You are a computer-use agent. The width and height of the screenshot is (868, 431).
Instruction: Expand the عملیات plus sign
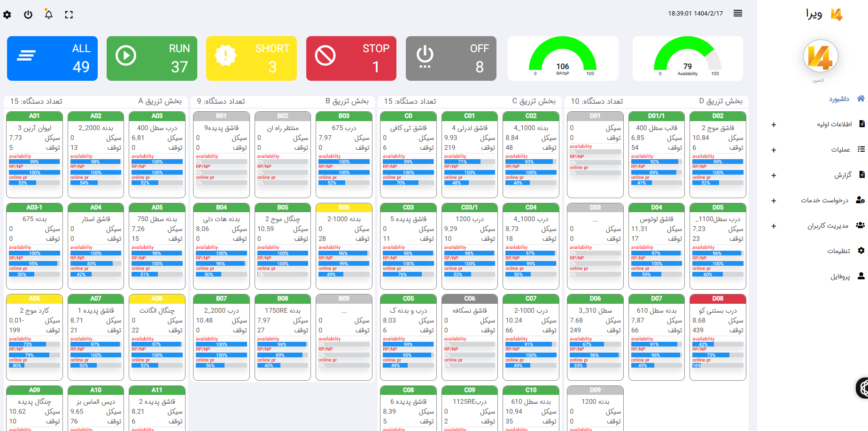[x=774, y=150]
